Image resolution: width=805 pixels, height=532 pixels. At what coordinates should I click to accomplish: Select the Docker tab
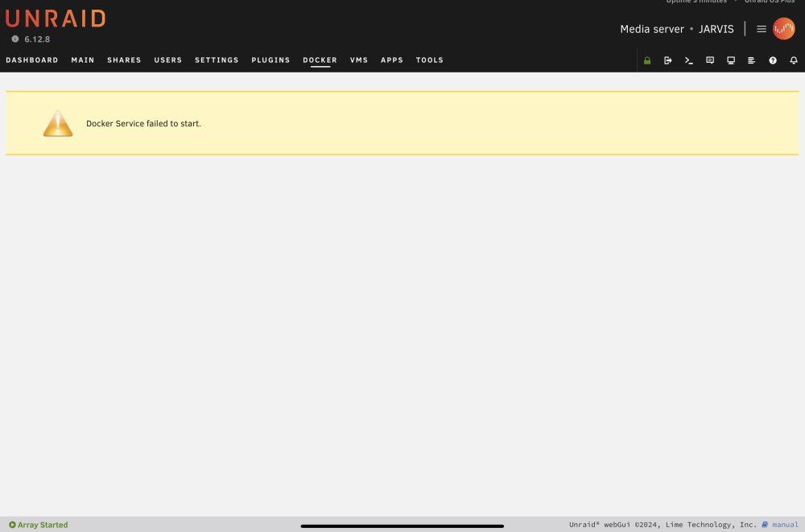(320, 60)
